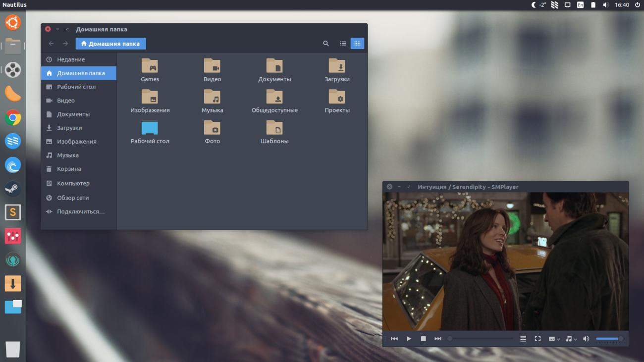
Task: Skip to previous track in SMPlayer
Action: (x=394, y=339)
